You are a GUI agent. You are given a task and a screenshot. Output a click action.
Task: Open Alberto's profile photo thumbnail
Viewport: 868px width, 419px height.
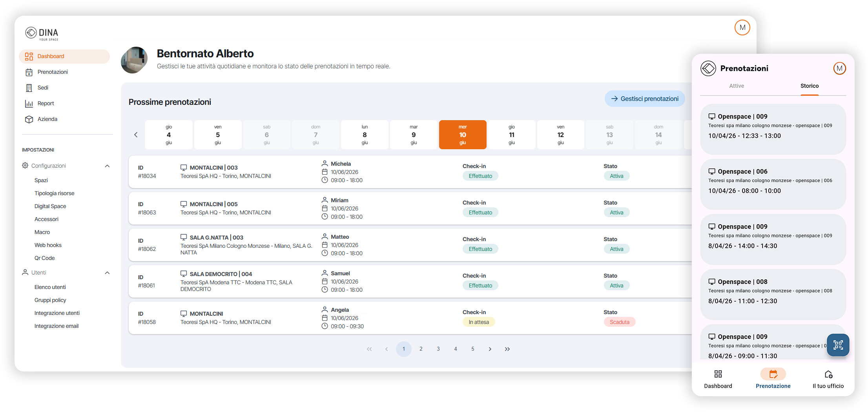135,60
